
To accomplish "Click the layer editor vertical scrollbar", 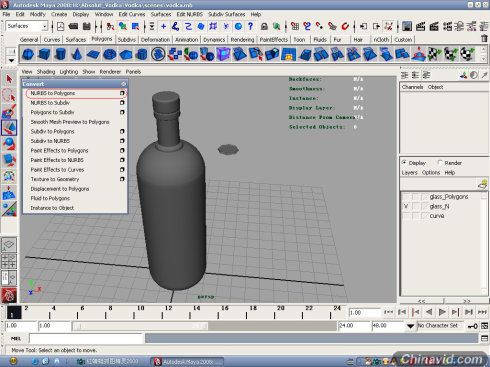I will coord(484,243).
